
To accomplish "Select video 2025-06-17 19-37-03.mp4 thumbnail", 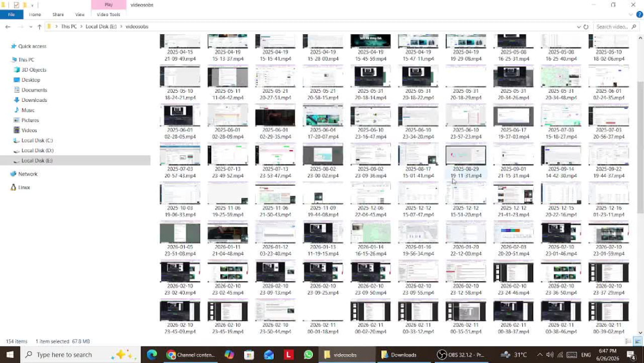I will click(513, 115).
